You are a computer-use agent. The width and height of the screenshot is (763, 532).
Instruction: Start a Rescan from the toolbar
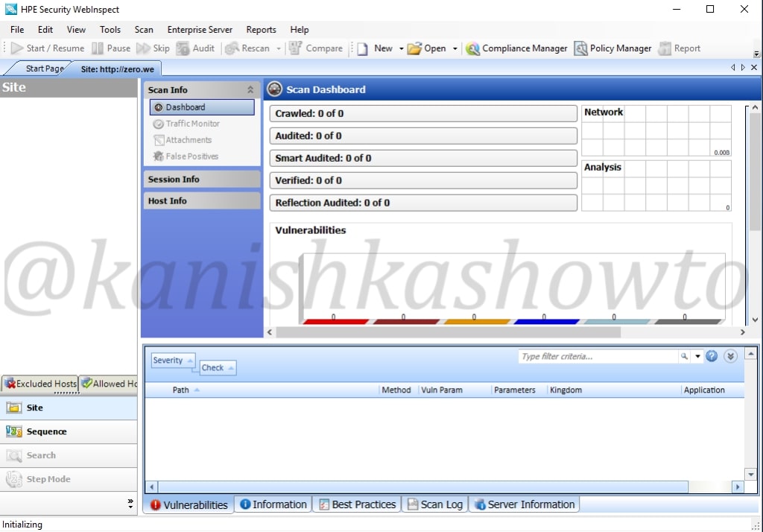coord(247,48)
